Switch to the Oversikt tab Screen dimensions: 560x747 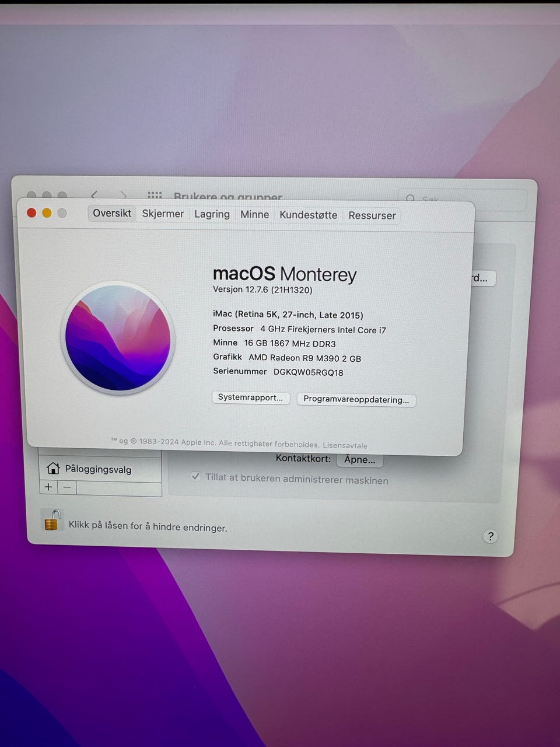[112, 213]
